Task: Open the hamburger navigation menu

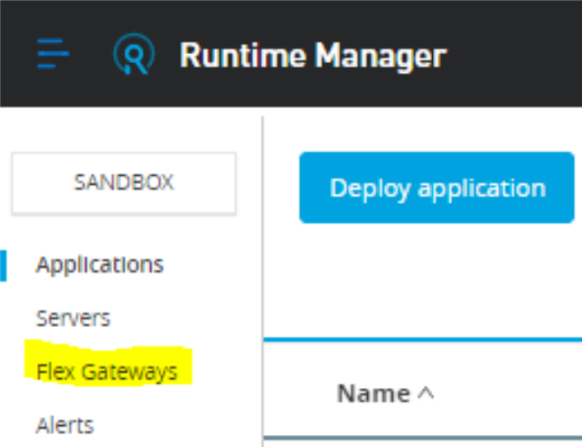Action: coord(53,54)
